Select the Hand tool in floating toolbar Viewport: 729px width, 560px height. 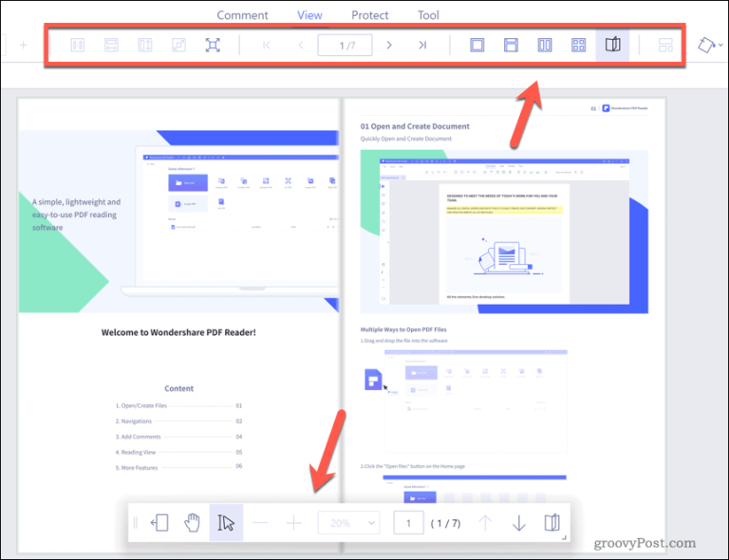193,523
